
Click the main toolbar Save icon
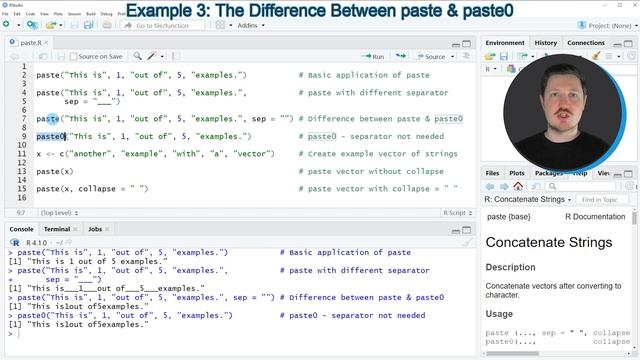74,25
